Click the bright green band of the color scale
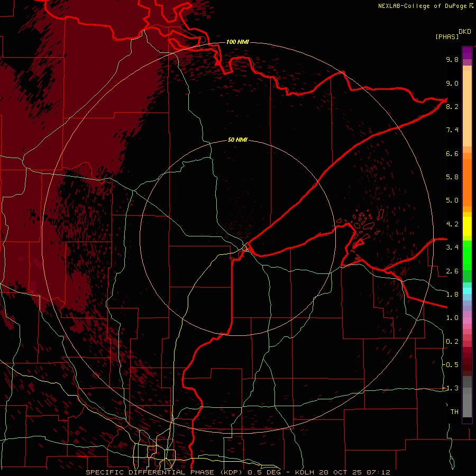This screenshot has width=476, height=476. pyautogui.click(x=467, y=255)
